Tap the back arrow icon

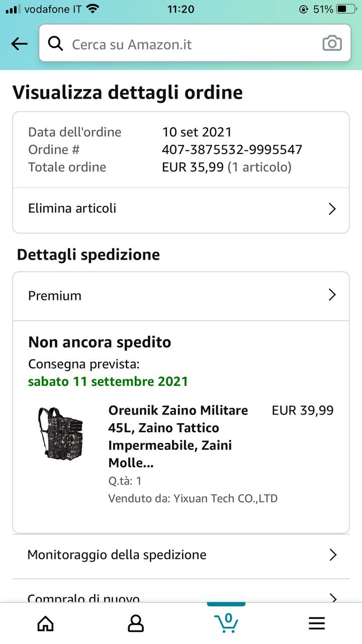click(19, 44)
